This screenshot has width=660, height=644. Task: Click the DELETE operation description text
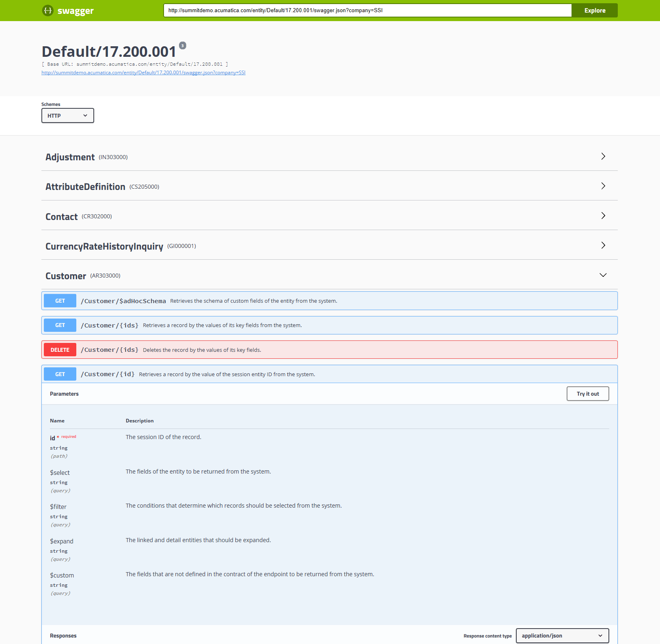point(202,350)
